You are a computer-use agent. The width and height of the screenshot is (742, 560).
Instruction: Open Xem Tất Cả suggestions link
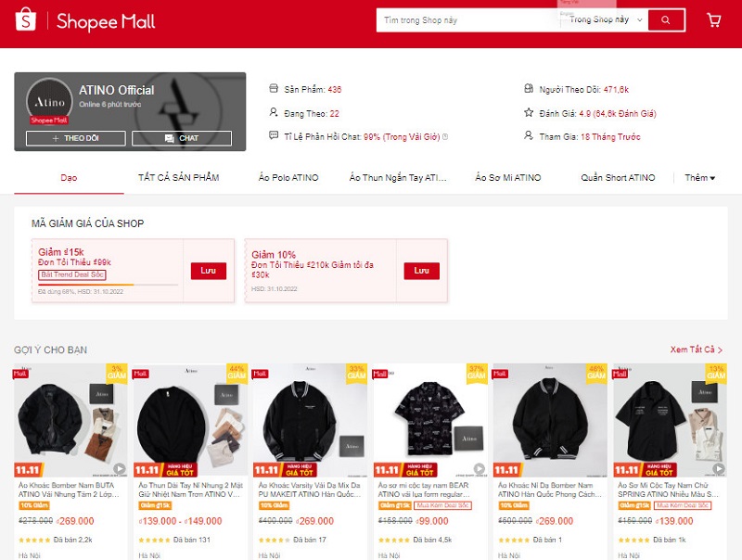tap(697, 350)
